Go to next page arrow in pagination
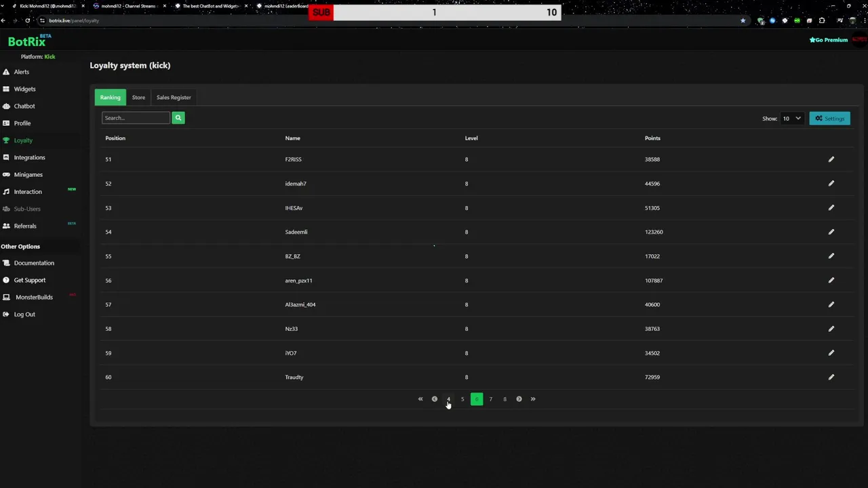The image size is (868, 488). click(519, 399)
